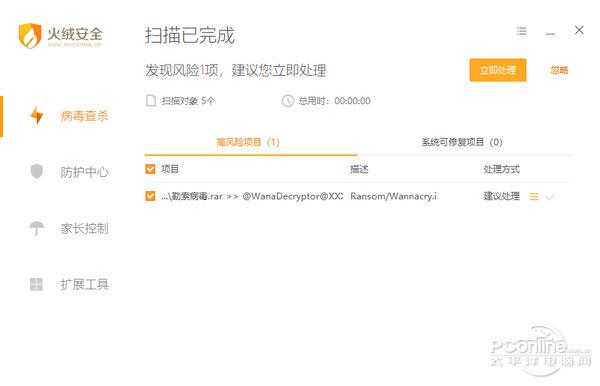Click the 忽略 link

pyautogui.click(x=559, y=70)
